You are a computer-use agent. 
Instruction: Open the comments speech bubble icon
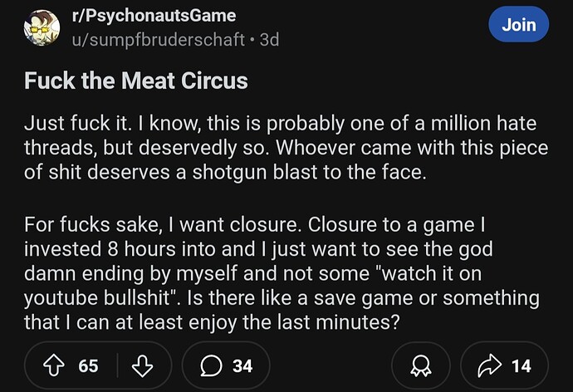tap(211, 365)
